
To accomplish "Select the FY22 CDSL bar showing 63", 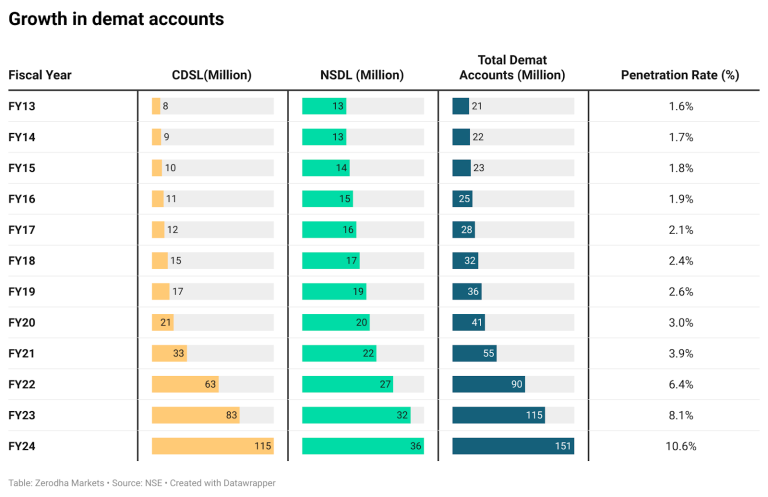I will click(185, 384).
